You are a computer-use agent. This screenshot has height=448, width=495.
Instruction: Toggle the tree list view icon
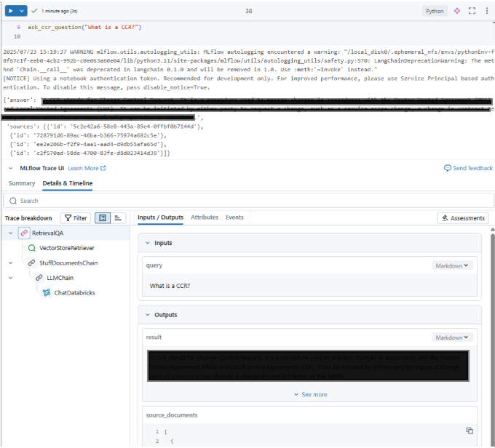tap(103, 218)
